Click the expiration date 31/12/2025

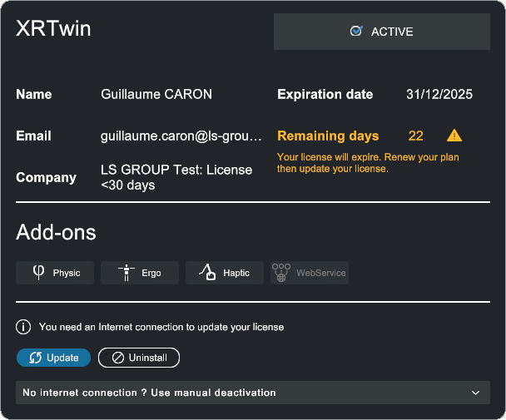click(439, 95)
